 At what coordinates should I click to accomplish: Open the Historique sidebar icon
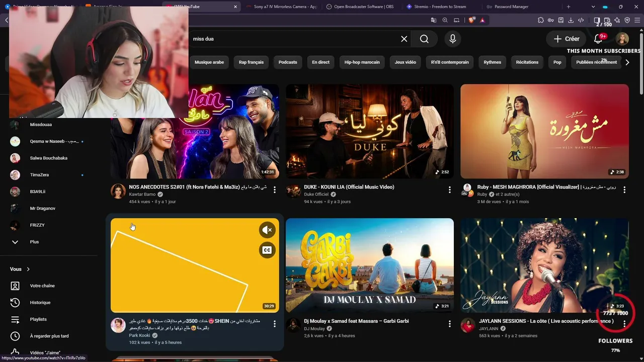[15, 303]
